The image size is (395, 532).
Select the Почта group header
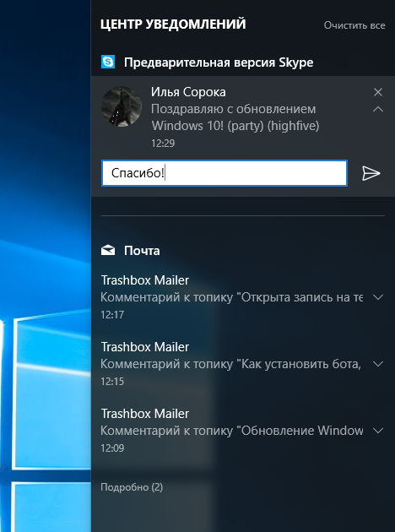[142, 251]
